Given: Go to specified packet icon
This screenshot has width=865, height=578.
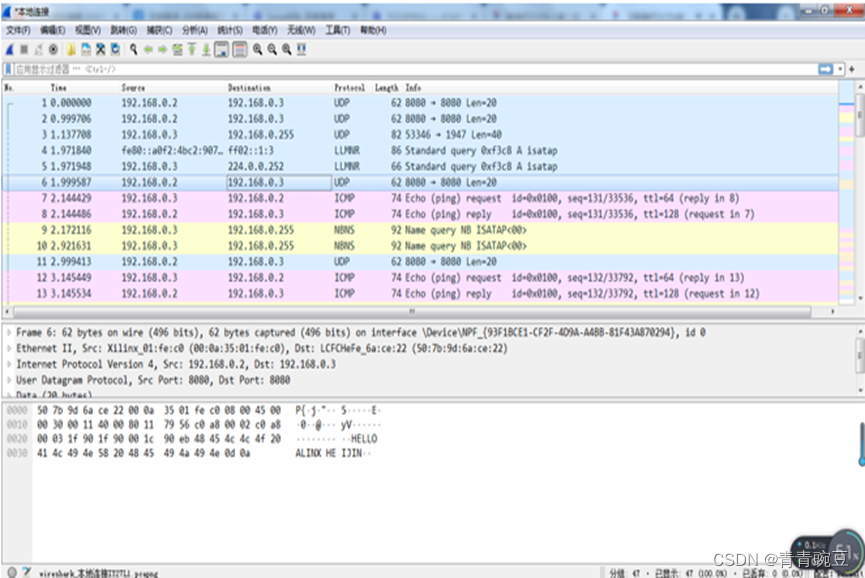Looking at the screenshot, I should (x=177, y=50).
